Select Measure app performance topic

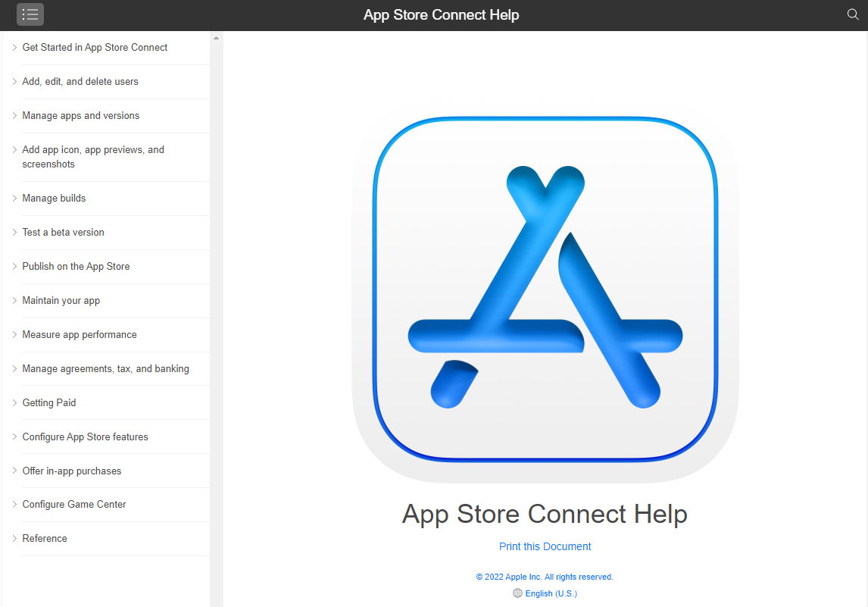(x=80, y=334)
